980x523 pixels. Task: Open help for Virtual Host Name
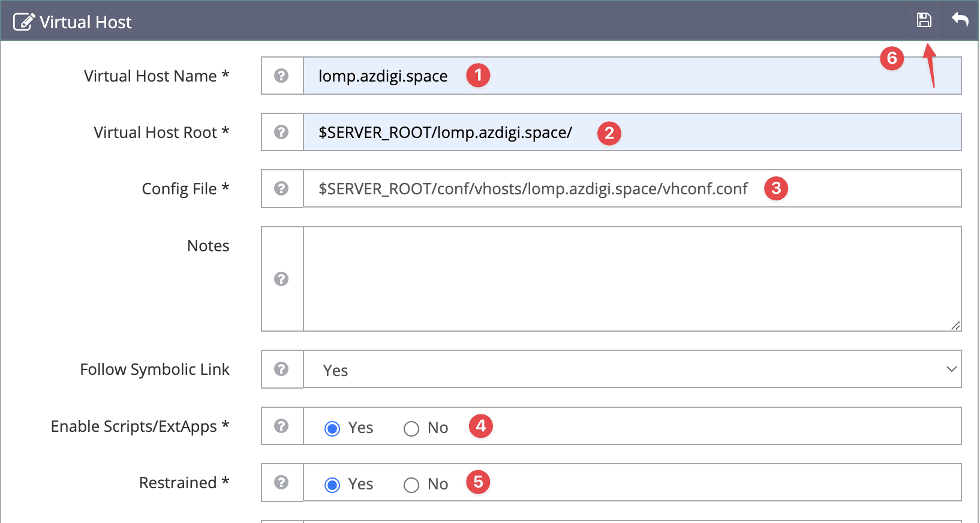281,76
